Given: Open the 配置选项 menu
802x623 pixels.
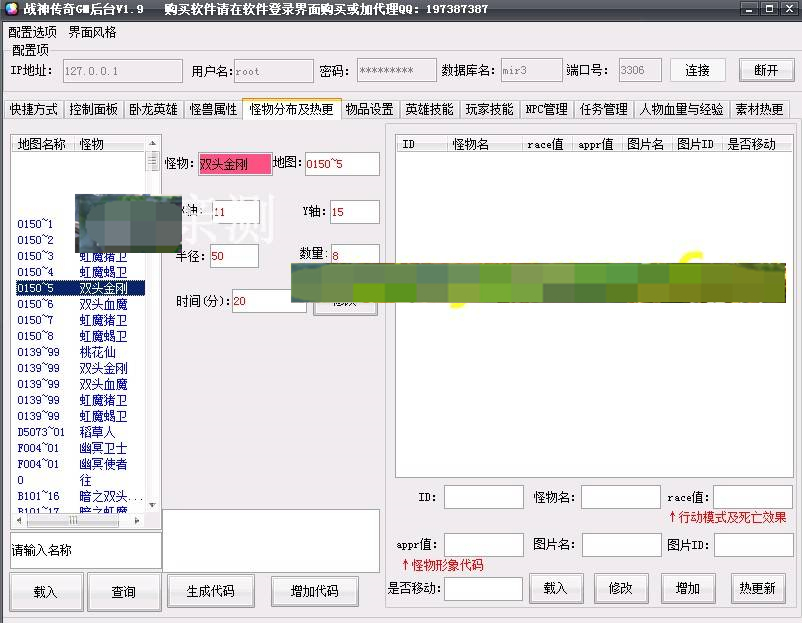Looking at the screenshot, I should tap(32, 32).
